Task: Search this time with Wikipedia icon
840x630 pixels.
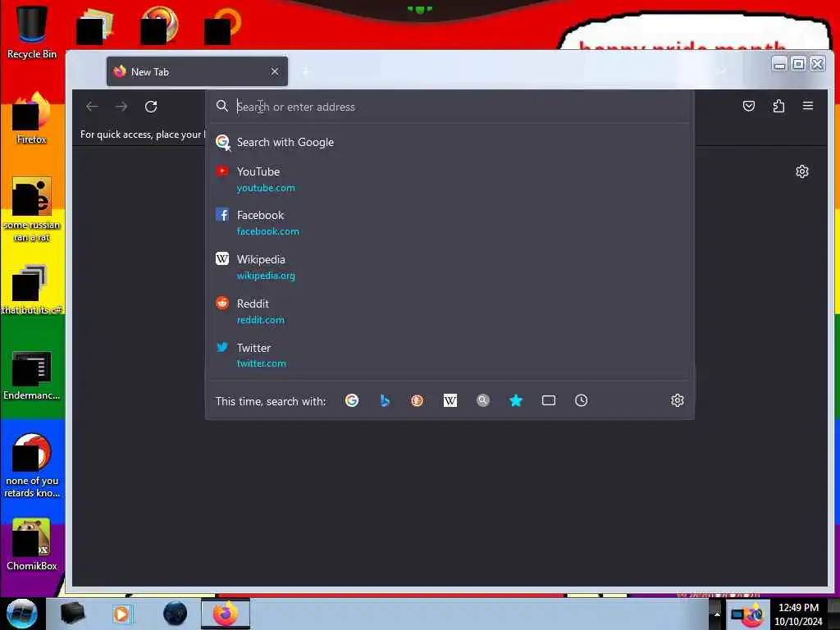Action: pyautogui.click(x=450, y=400)
